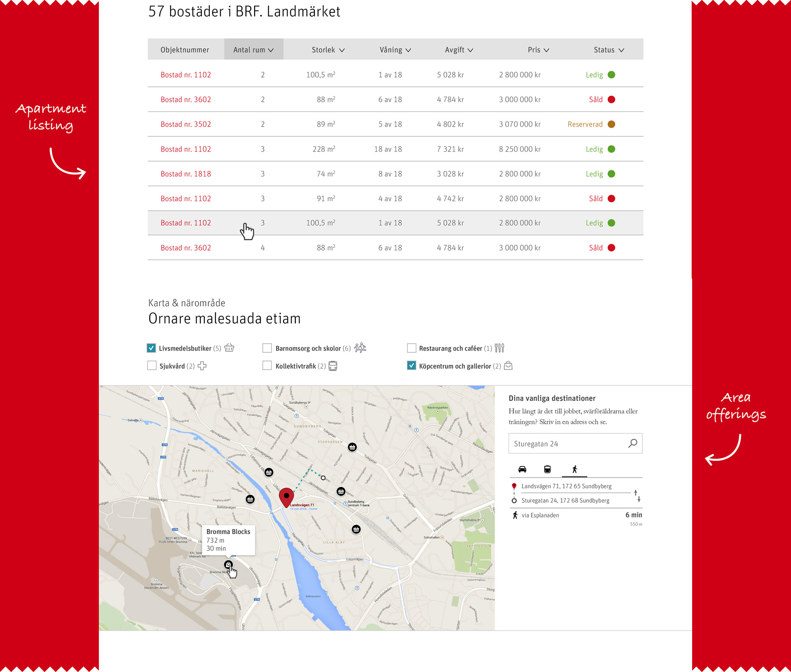Select car travel mode icon
The image size is (791, 672).
tap(522, 469)
